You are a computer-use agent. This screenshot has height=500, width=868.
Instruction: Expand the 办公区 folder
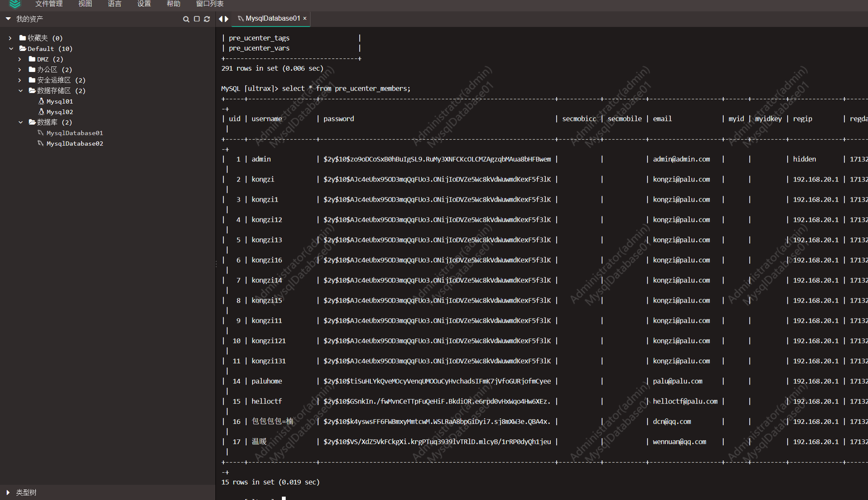coord(20,69)
